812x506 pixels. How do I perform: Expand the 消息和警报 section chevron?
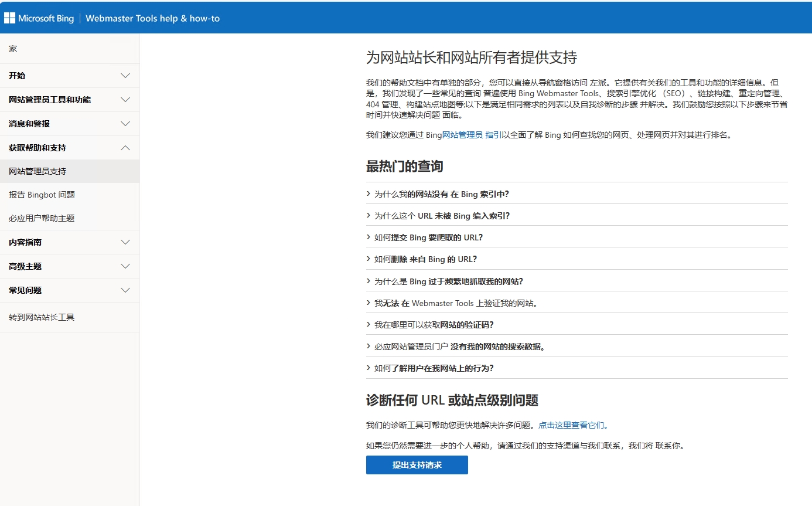point(125,124)
